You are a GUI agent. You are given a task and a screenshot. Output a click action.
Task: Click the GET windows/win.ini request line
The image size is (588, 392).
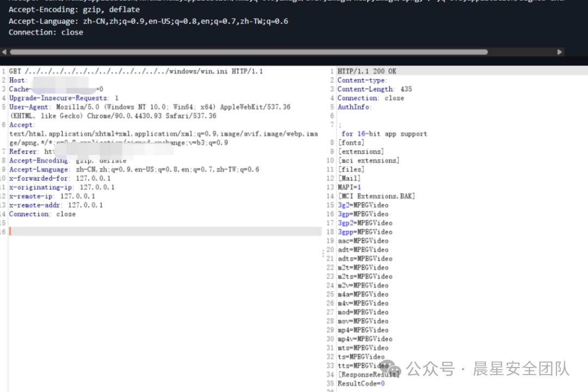[x=136, y=71]
